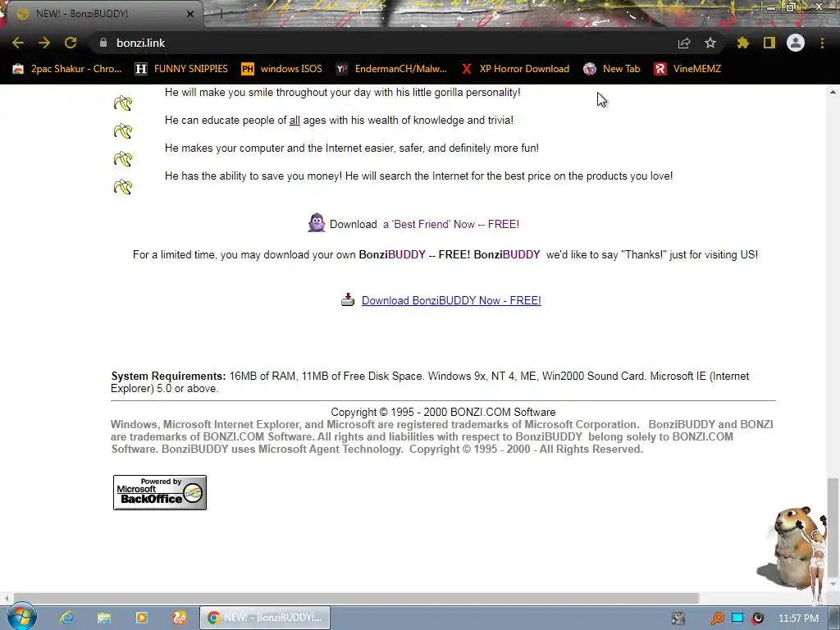Open the 2pac Shakur bookmark

[x=67, y=69]
